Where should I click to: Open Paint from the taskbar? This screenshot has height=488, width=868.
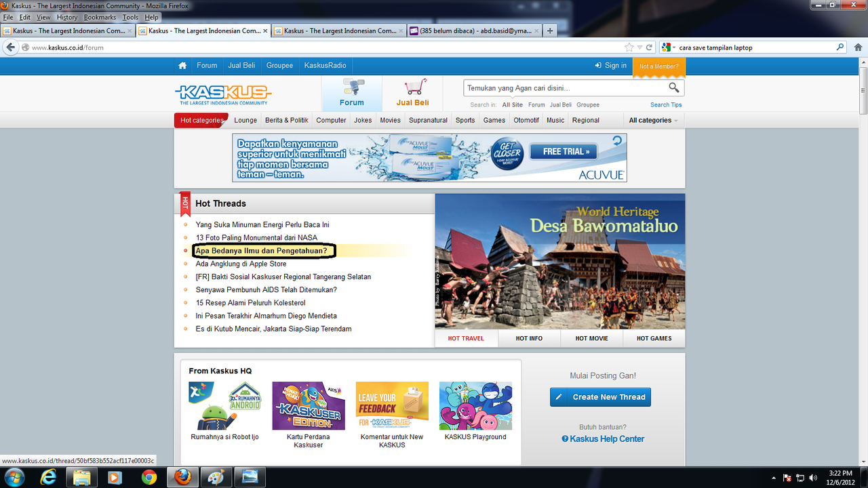(x=216, y=477)
